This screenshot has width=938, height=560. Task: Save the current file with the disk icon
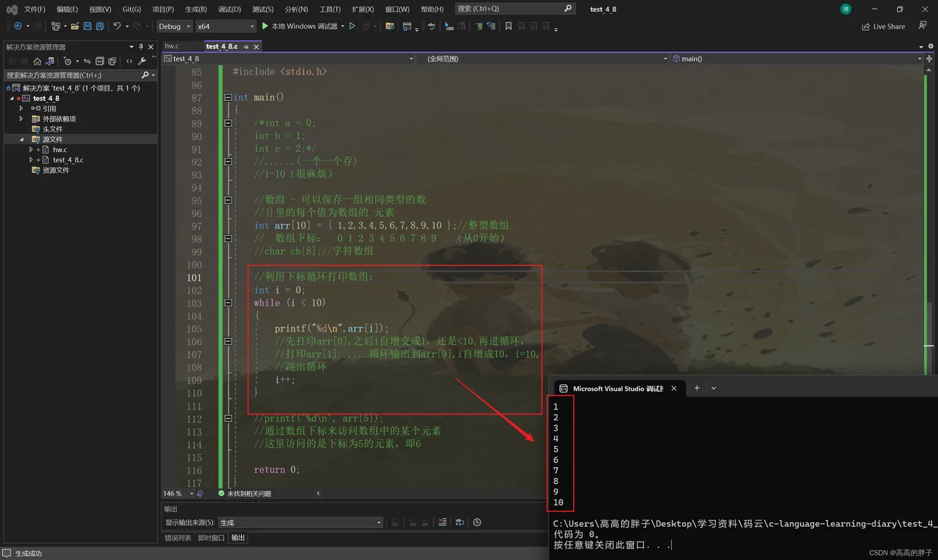[x=87, y=26]
